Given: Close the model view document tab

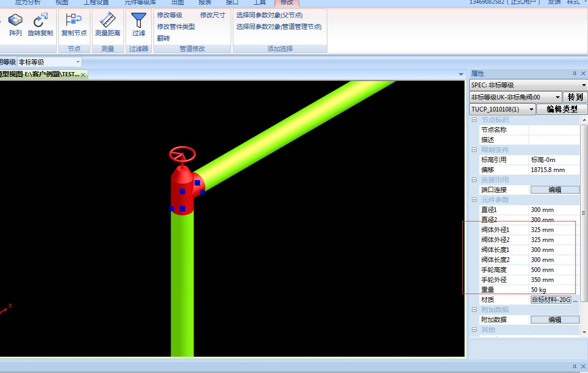Looking at the screenshot, I should [84, 74].
